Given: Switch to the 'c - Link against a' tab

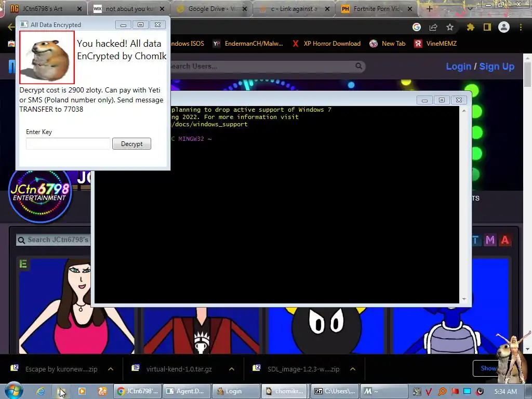Looking at the screenshot, I should [x=294, y=9].
